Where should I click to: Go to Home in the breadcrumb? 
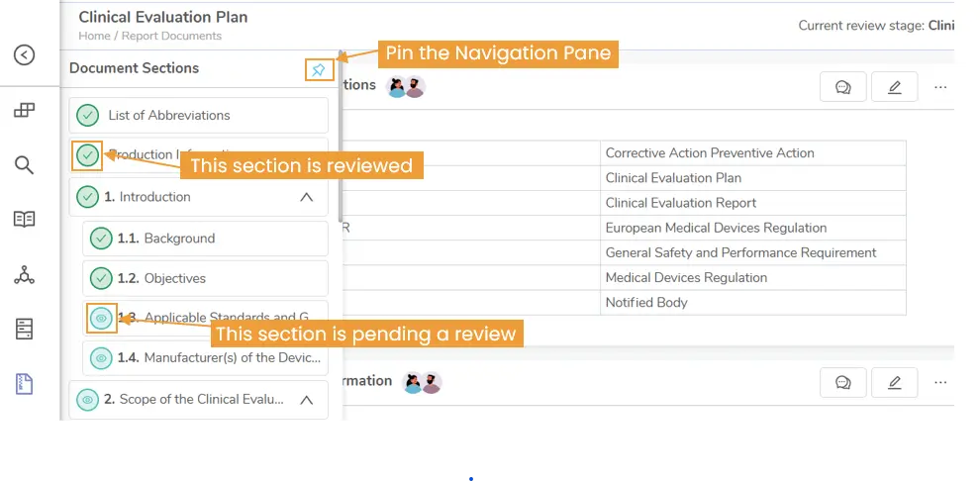pyautogui.click(x=95, y=37)
